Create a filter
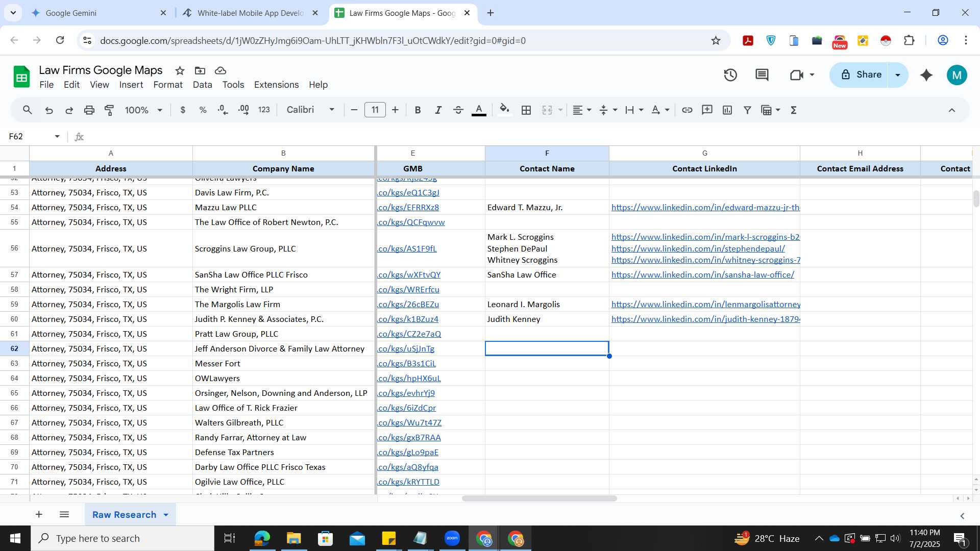 (747, 110)
